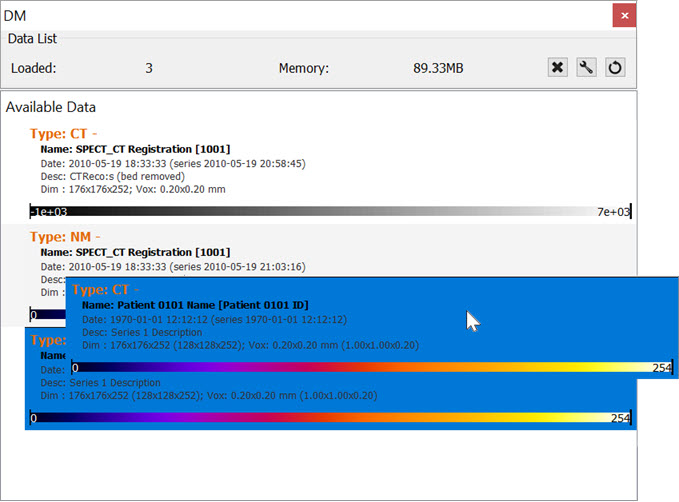Click the X icon to remove data
Image resolution: width=679 pixels, height=502 pixels.
[558, 68]
